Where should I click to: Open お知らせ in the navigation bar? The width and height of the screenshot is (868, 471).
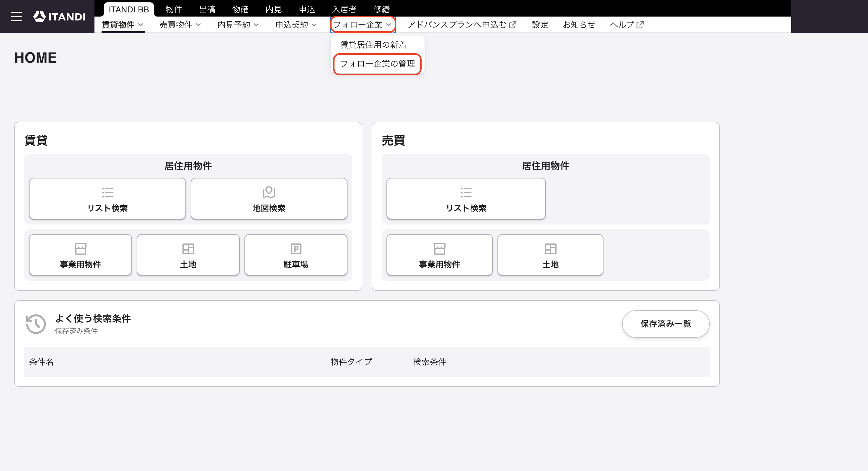579,25
